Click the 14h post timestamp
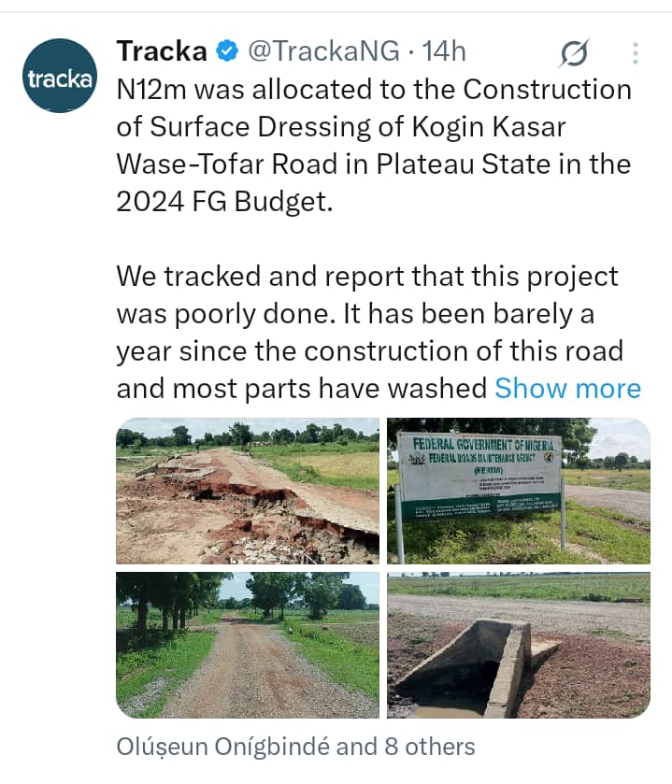Screen dimensions: 672x784 [x=445, y=51]
